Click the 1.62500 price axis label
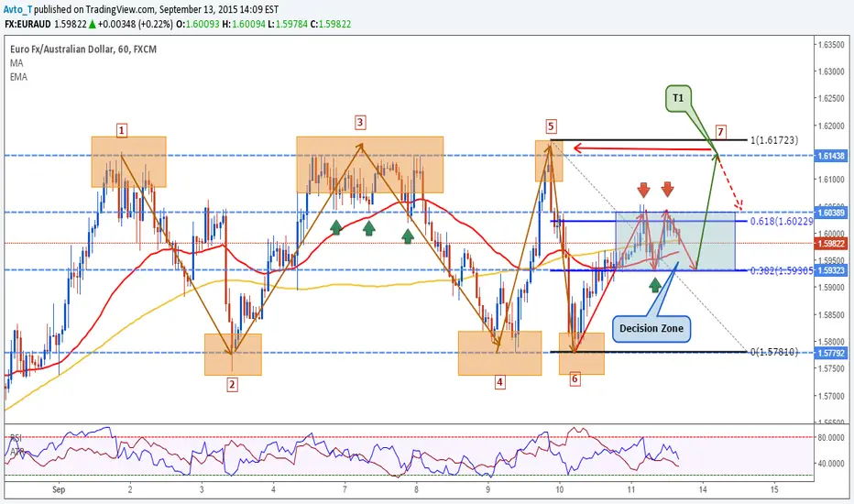Viewport: 854px width, 504px height. (831, 99)
